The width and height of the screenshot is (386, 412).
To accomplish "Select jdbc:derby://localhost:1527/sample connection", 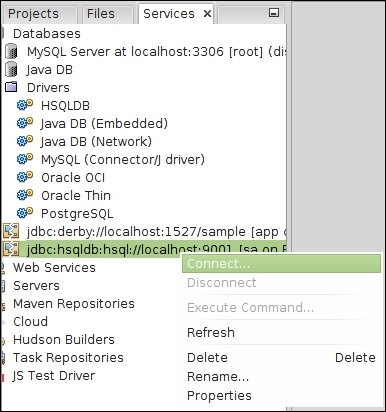I will pos(156,232).
